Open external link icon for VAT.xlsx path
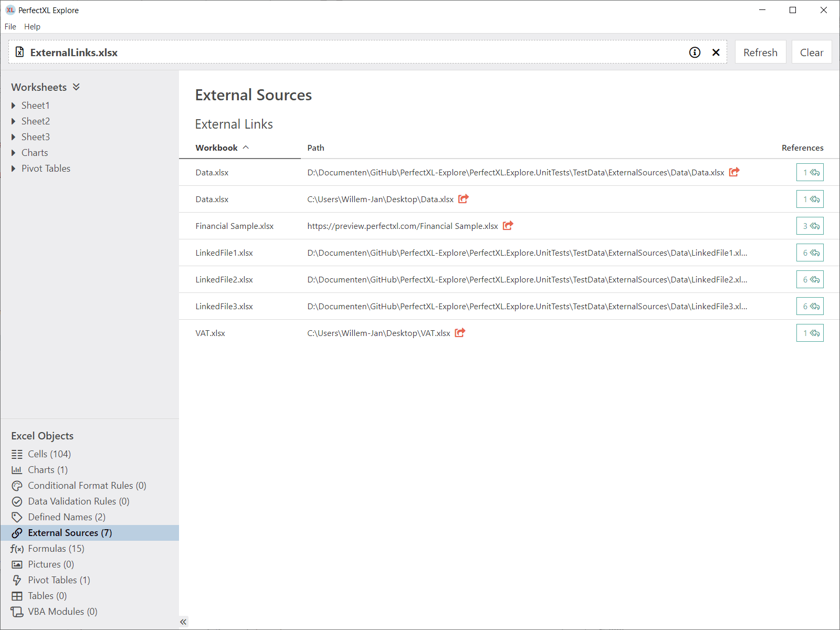This screenshot has height=630, width=840. 460,333
